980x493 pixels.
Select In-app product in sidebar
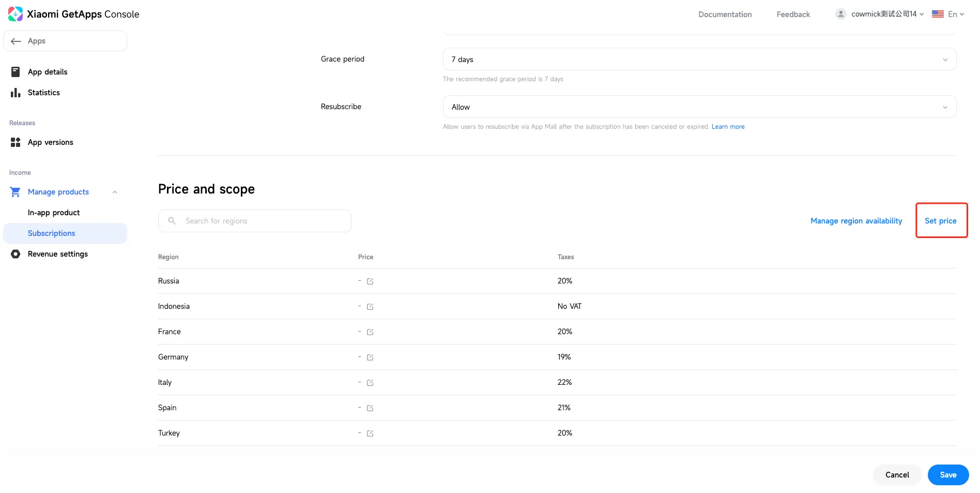54,213
